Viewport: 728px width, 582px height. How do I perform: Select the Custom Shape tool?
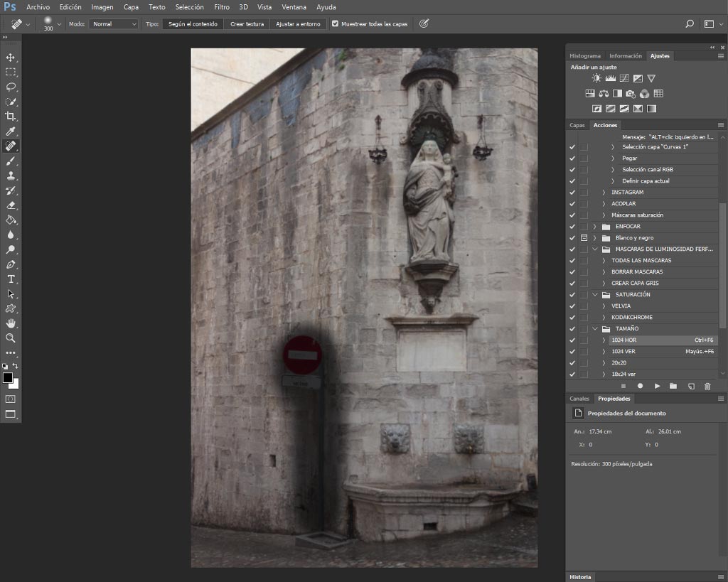pos(10,308)
